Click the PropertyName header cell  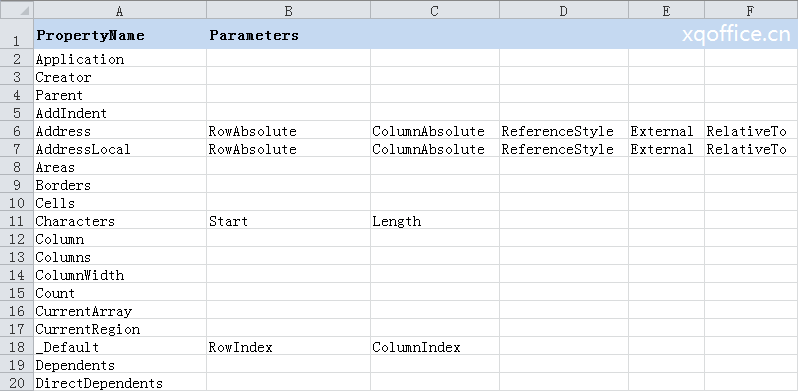[120, 35]
